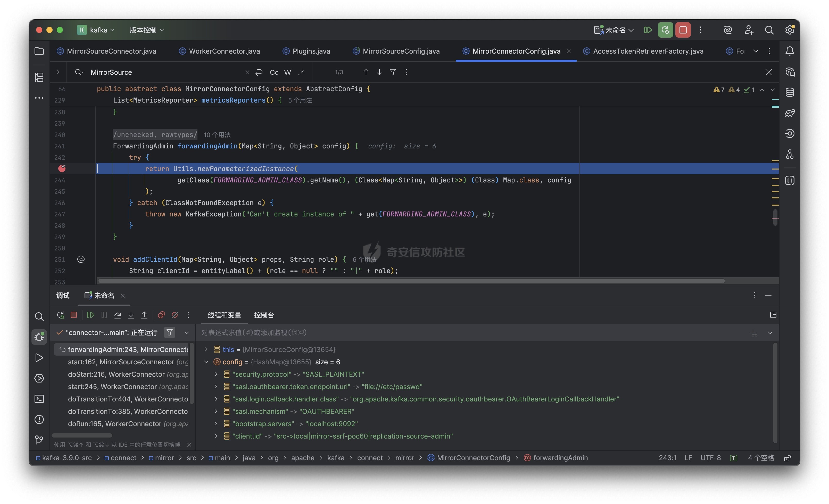Open the Find tool window in left sidebar

pos(39,316)
